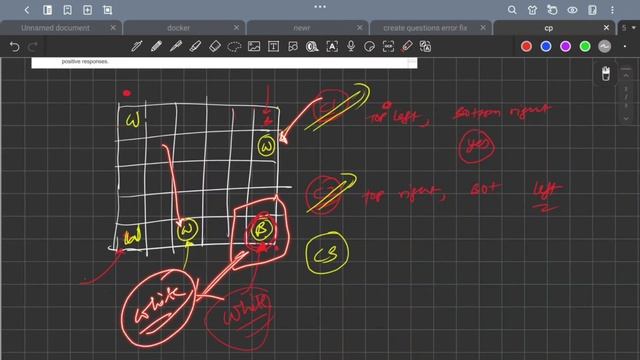Close create questions error fix tab

pyautogui.click(x=483, y=28)
